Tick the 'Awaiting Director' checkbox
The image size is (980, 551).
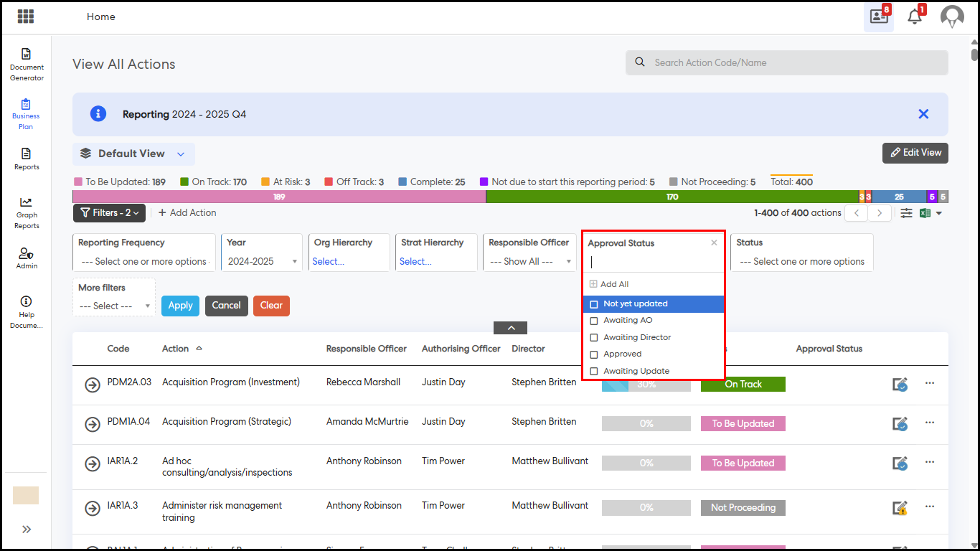[x=594, y=337]
